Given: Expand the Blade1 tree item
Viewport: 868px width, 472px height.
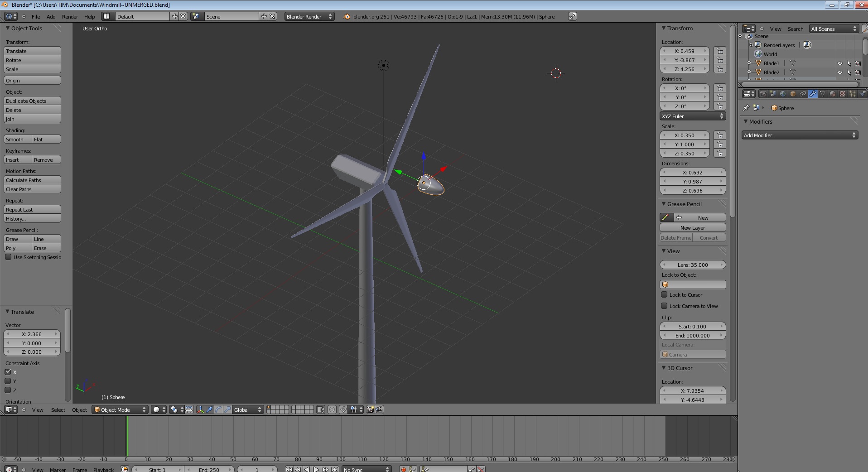Looking at the screenshot, I should coord(749,63).
